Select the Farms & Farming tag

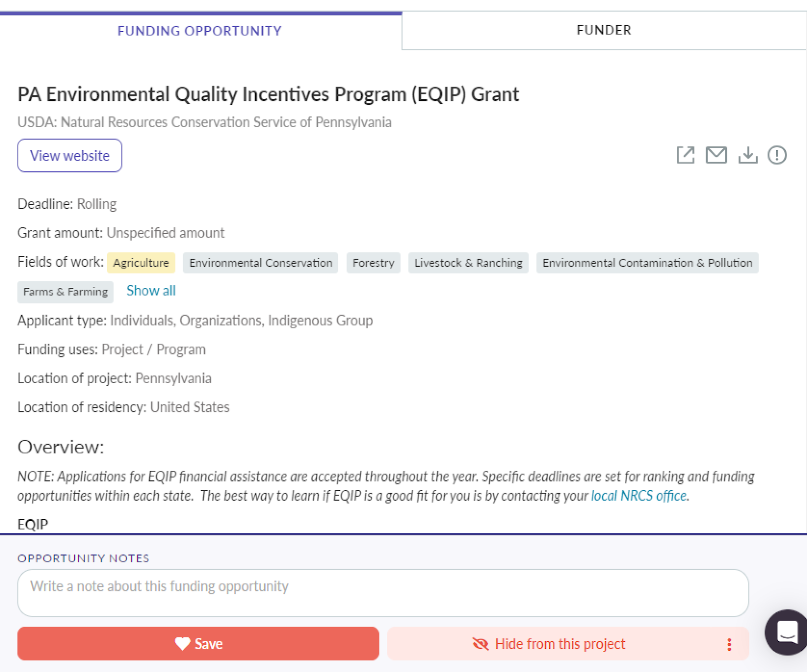click(65, 291)
